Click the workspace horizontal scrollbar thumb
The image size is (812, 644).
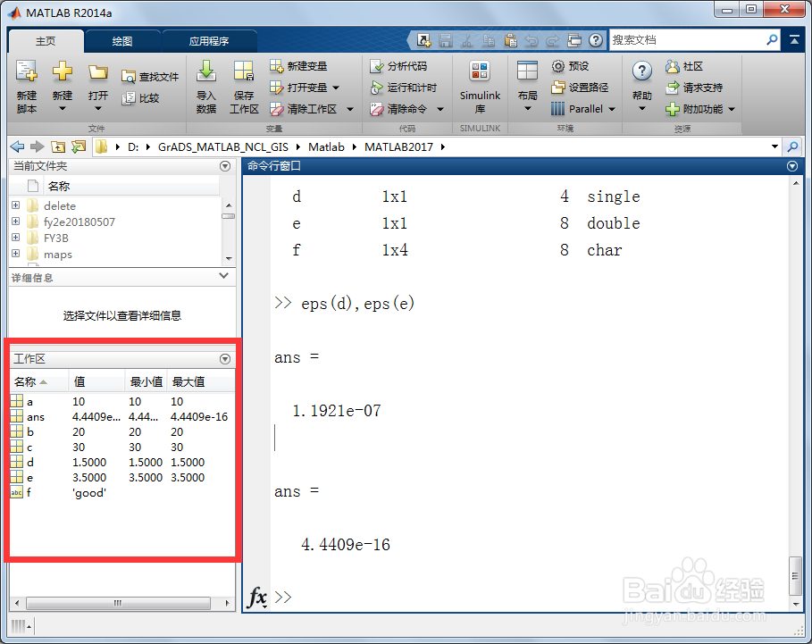pos(119,603)
